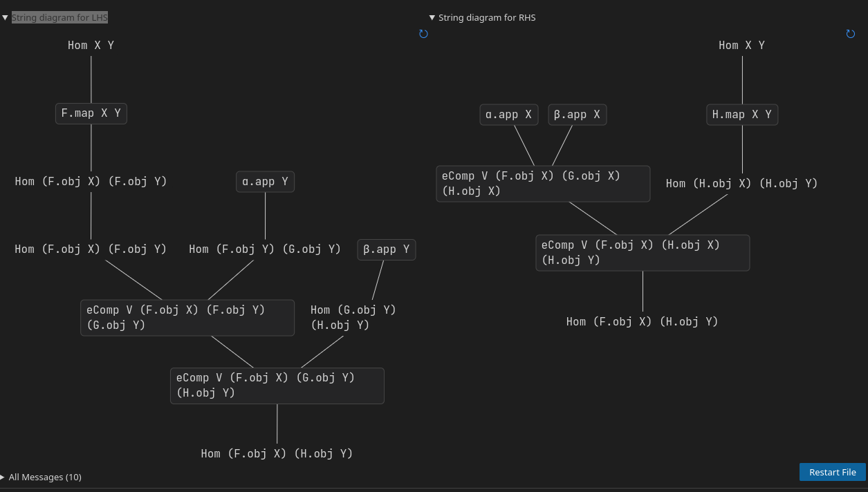Click eComp V (F.obj X) (G.obj Y) (H.obj Y) node
Image resolution: width=868 pixels, height=492 pixels.
[277, 385]
